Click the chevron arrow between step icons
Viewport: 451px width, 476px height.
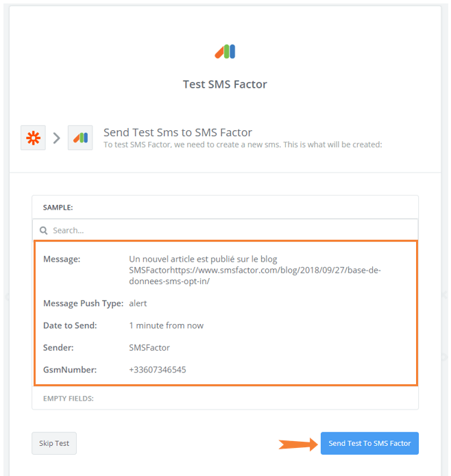56,138
